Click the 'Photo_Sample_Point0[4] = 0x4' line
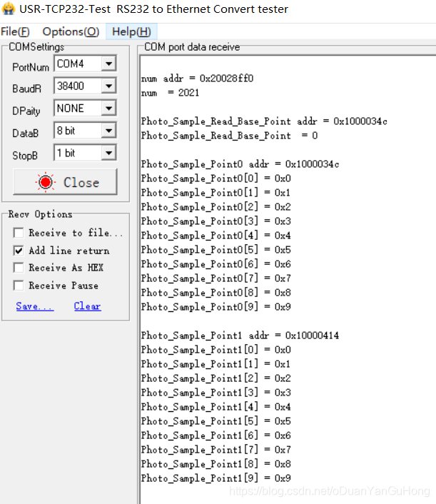The image size is (436, 504). [216, 236]
